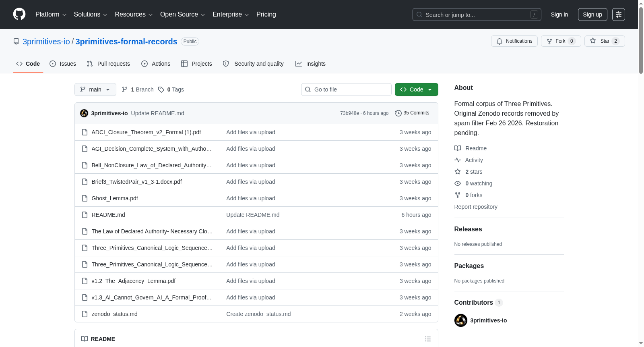Click file icon beside Ghost_Lemma.pdf
The height and width of the screenshot is (347, 644).
pos(85,198)
